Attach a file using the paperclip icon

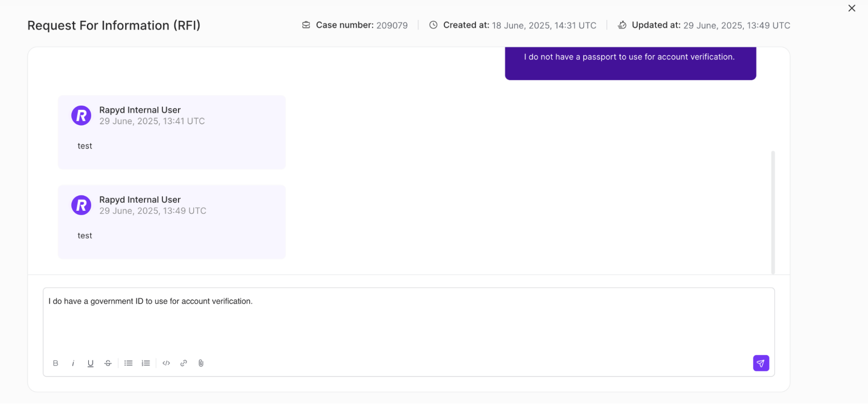pos(201,363)
